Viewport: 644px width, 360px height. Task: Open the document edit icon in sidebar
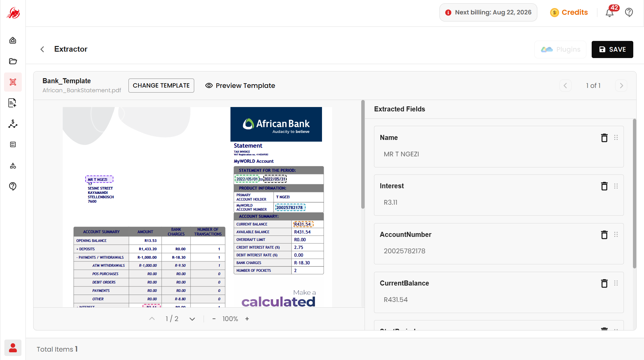pos(13,103)
